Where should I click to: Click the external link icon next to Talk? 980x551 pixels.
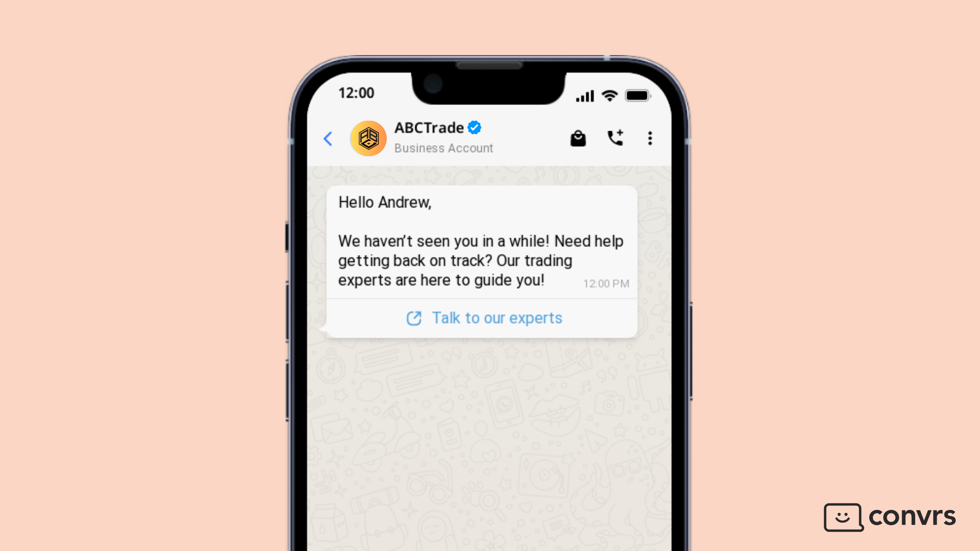click(413, 317)
